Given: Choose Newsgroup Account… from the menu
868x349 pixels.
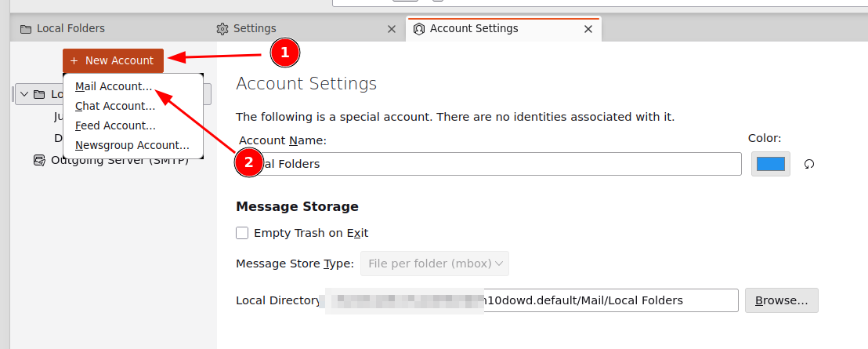Looking at the screenshot, I should (132, 145).
